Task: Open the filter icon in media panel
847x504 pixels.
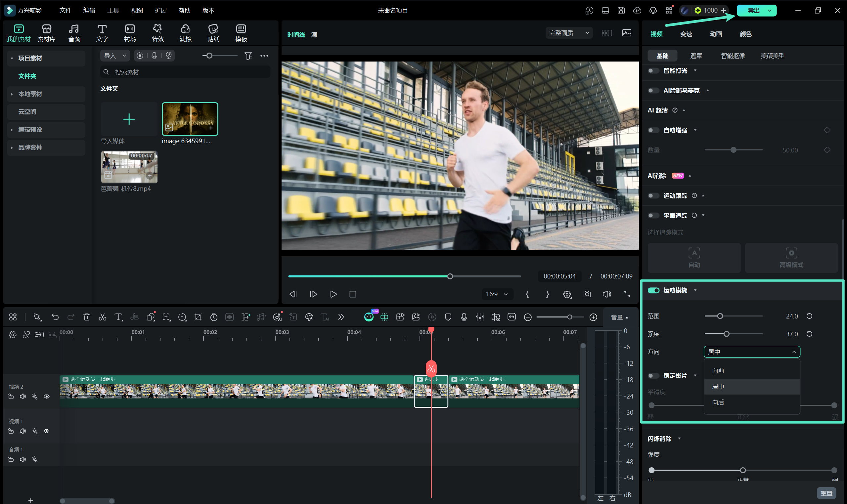Action: pyautogui.click(x=248, y=56)
